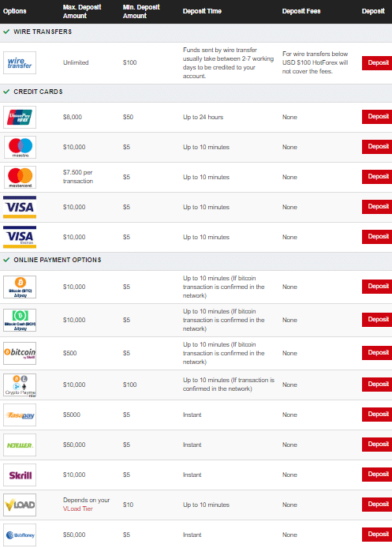Choose the Mastercard logo
Screen dimensions: 392x548
tap(20, 177)
